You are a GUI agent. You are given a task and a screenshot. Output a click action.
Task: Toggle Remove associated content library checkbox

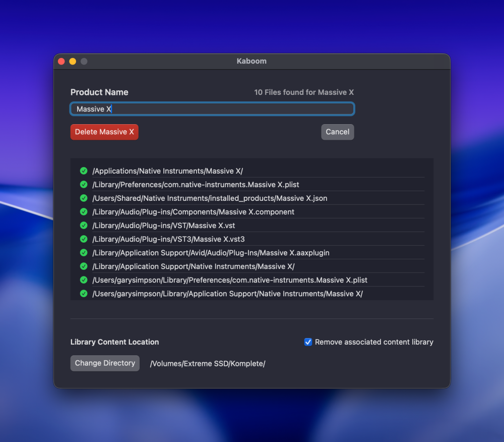click(x=308, y=342)
